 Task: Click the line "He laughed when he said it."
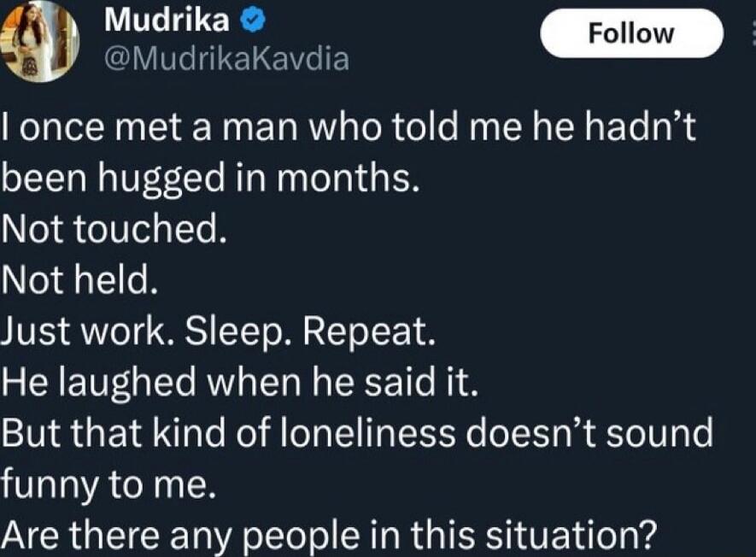point(240,383)
